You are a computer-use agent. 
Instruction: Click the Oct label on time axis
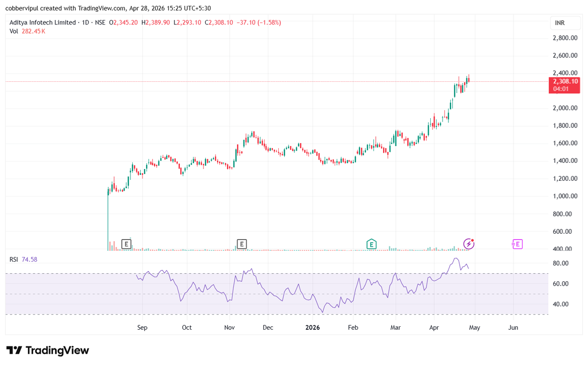pyautogui.click(x=187, y=327)
